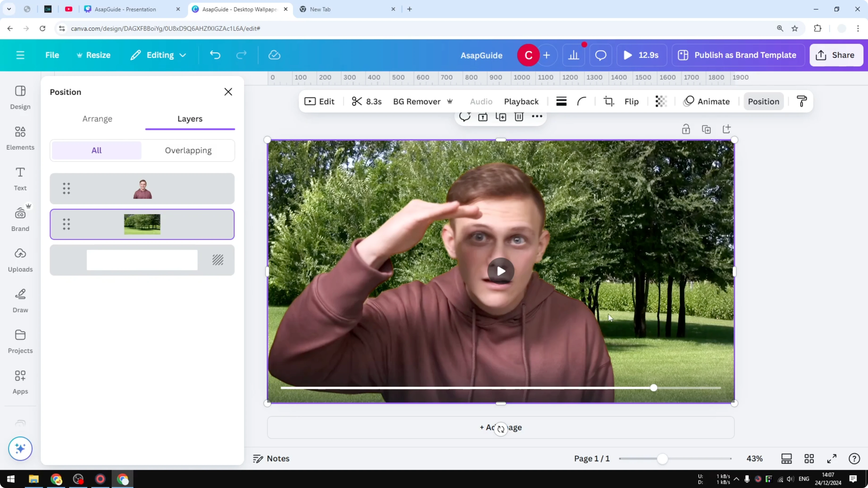The width and height of the screenshot is (868, 488).
Task: Lock the selected video element
Action: coord(686,129)
